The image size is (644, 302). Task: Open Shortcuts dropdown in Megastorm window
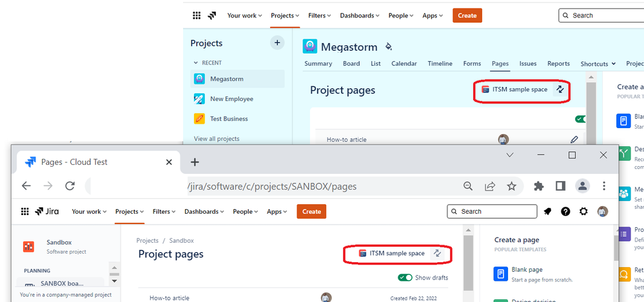(598, 64)
